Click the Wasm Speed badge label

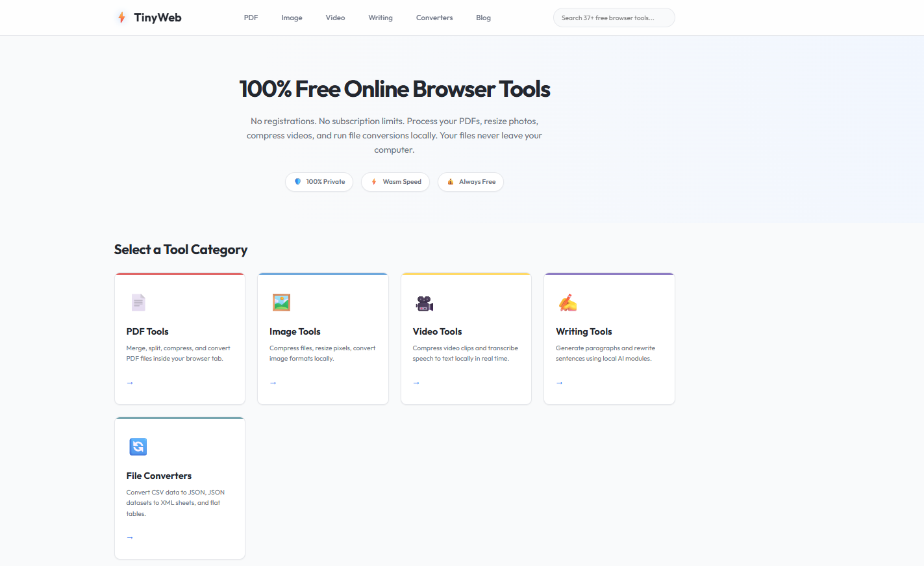point(402,182)
